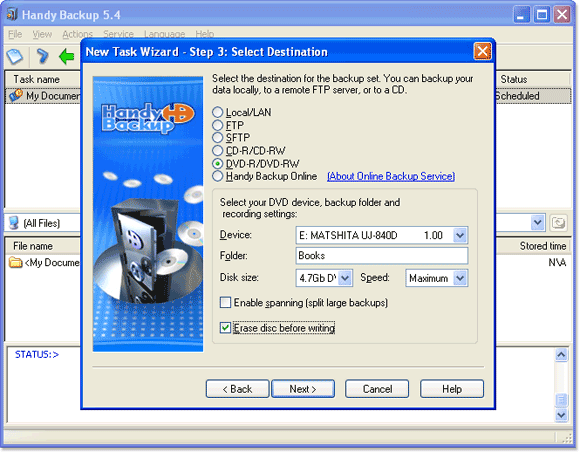This screenshot has height=452, width=580.
Task: Click in the Folder input field
Action: coord(382,256)
